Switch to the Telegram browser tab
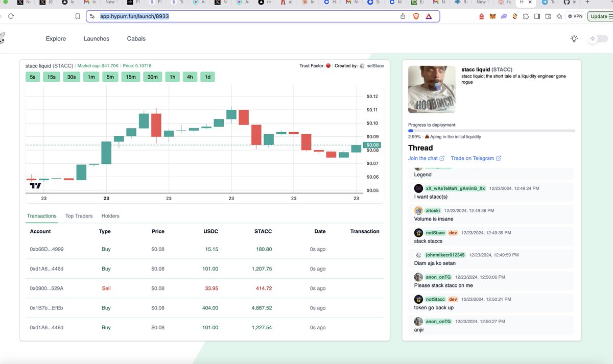The height and width of the screenshot is (364, 613). click(x=549, y=3)
